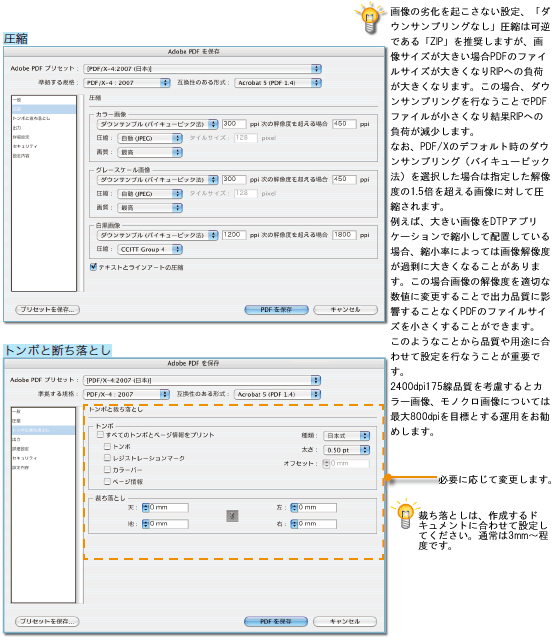This screenshot has height=641, width=555.
Task: Tick the レジストレーションマーク checkbox
Action: [x=107, y=458]
